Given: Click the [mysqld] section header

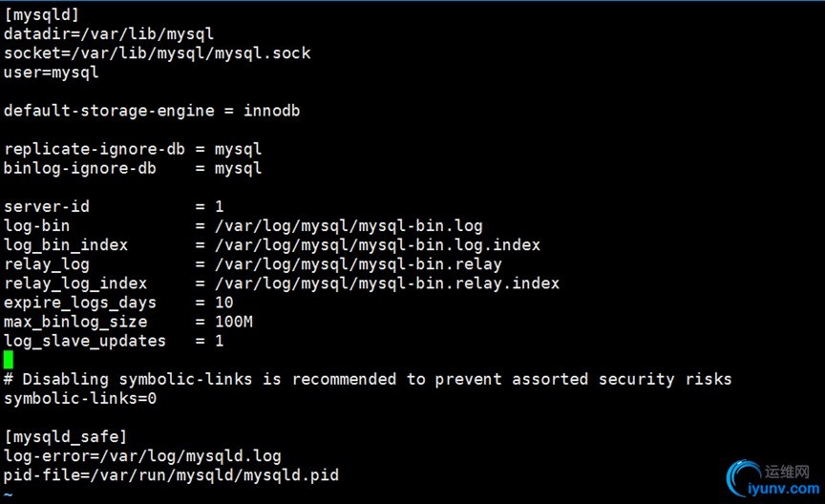Looking at the screenshot, I should tap(41, 14).
